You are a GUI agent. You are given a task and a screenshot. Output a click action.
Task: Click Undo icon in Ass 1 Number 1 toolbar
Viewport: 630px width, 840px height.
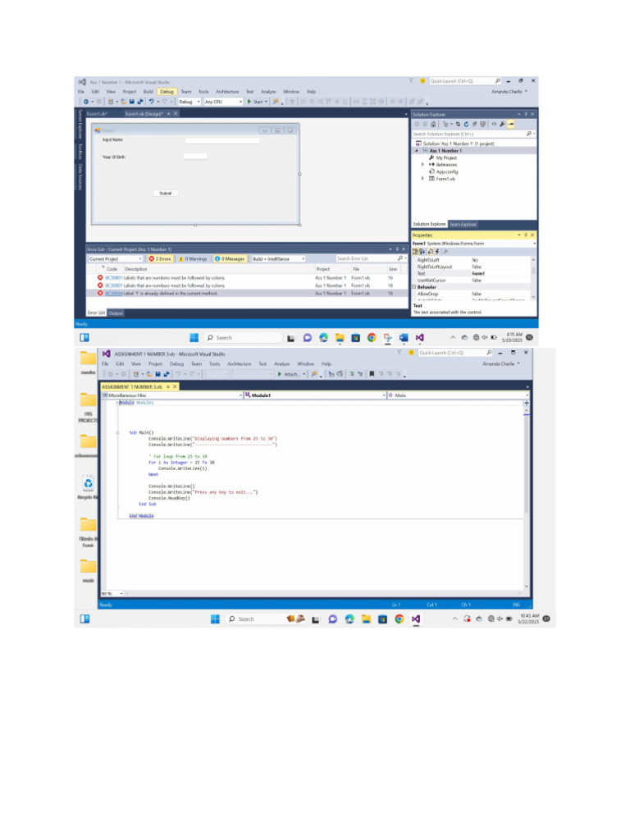point(152,101)
